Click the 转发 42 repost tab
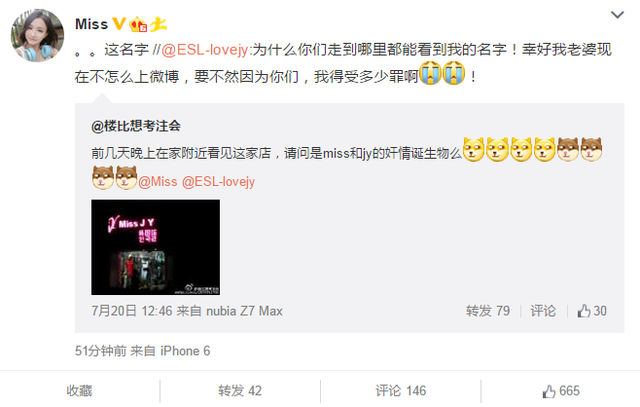Screen dimensions: 640x407 pyautogui.click(x=240, y=391)
